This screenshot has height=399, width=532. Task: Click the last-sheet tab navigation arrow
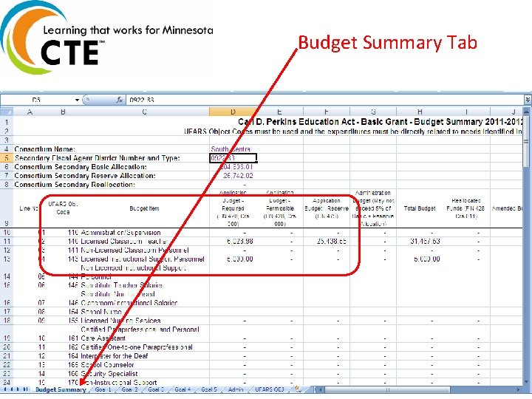[25, 389]
